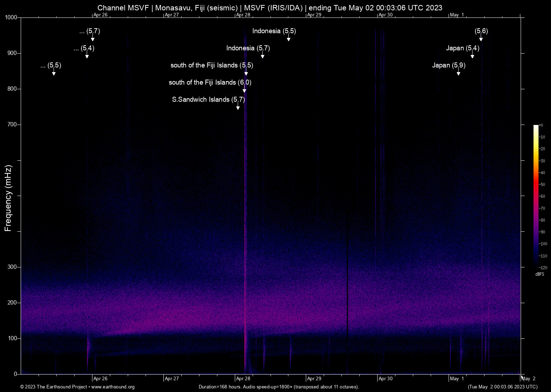Viewport: 551px width, 392px height.
Task: Click the south of the Fiji Islands (6.0) label
Action: [210, 82]
